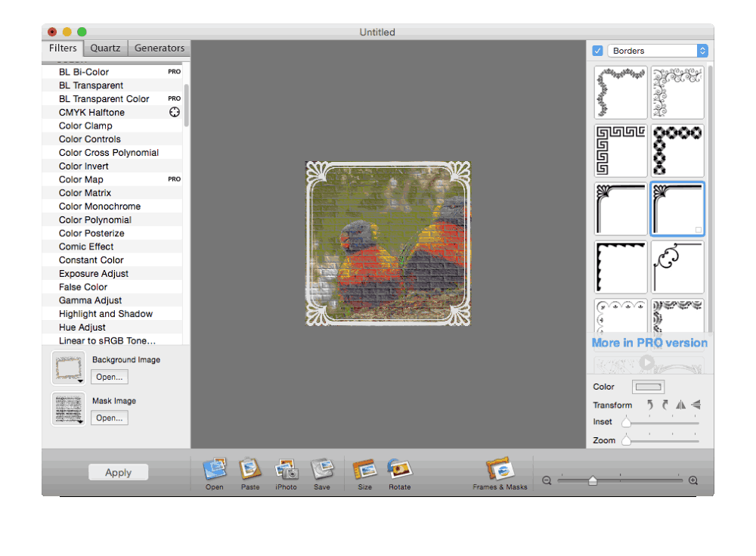Open the Size tool
The height and width of the screenshot is (556, 756).
coord(365,474)
